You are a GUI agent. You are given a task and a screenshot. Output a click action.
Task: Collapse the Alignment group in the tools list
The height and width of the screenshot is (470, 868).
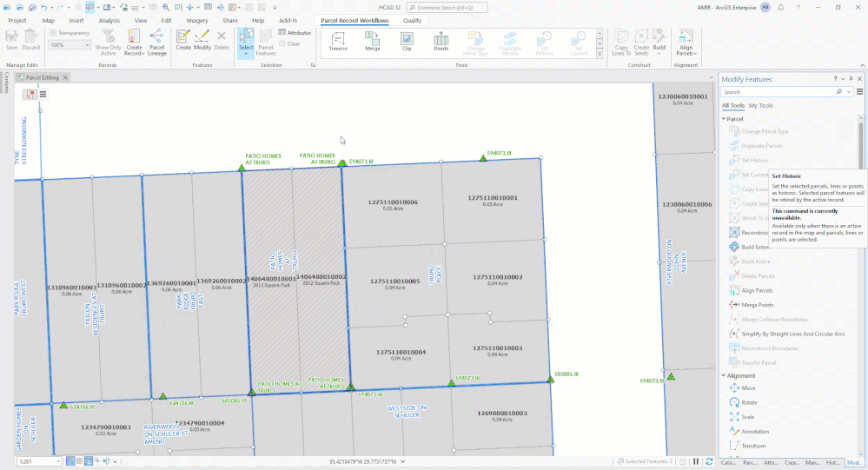pyautogui.click(x=724, y=375)
